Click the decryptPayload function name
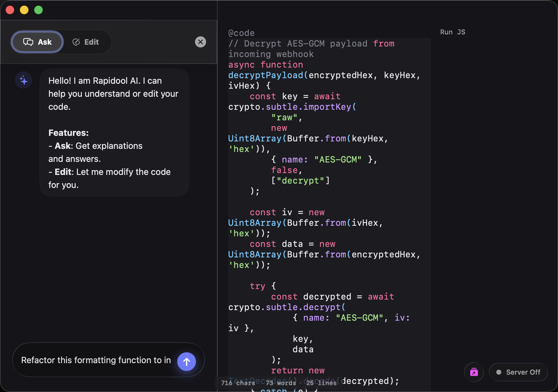The height and width of the screenshot is (392, 558). click(x=265, y=75)
